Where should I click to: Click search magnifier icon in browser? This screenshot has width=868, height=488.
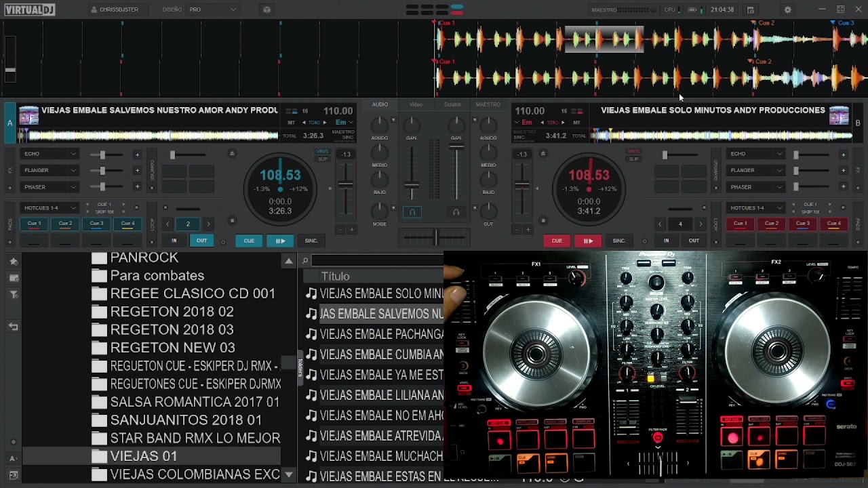point(305,260)
